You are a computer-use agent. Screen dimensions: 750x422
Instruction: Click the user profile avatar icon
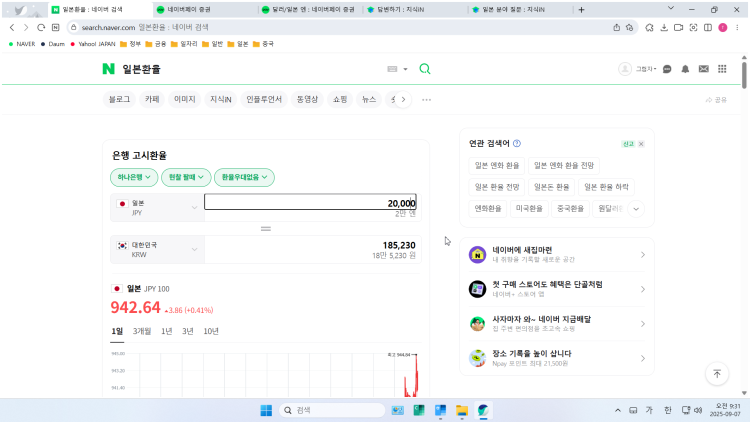pyautogui.click(x=625, y=69)
